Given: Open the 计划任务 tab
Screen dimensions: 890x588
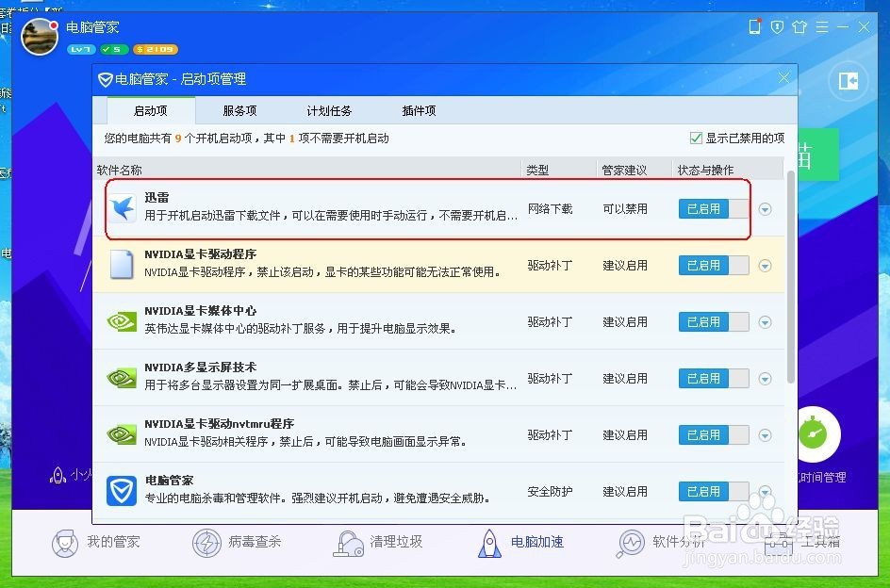Looking at the screenshot, I should 328,110.
